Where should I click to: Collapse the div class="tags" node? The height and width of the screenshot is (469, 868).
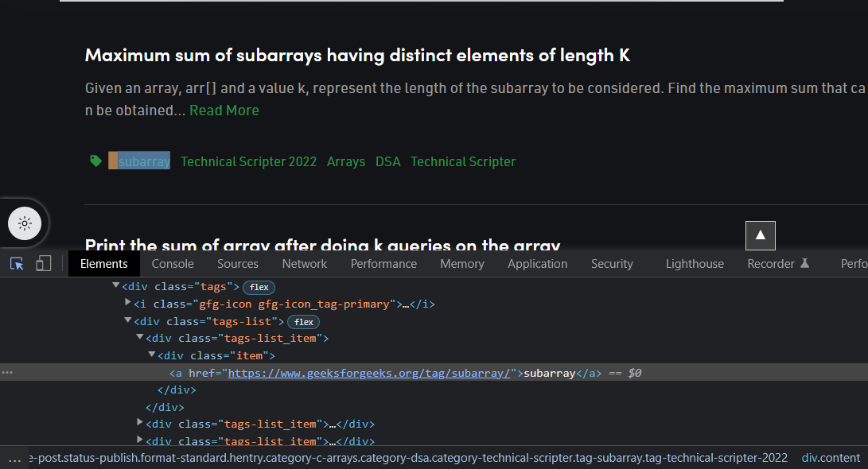pyautogui.click(x=116, y=286)
